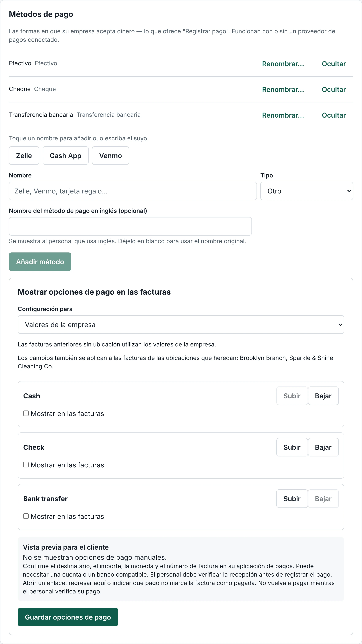Move Check down with Bajar

click(x=323, y=447)
